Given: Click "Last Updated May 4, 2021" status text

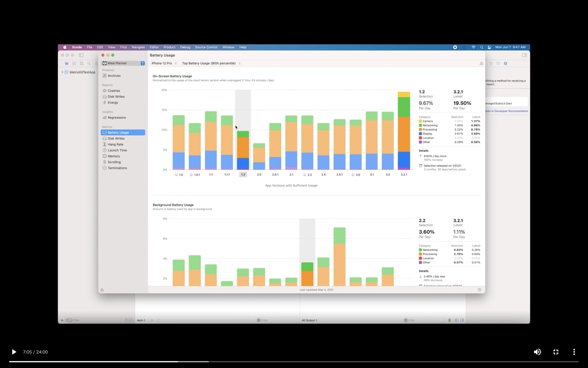Looking at the screenshot, I should (317, 290).
